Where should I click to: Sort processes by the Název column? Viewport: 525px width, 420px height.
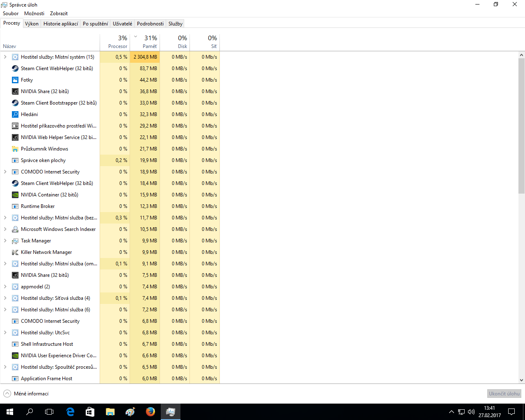[50, 42]
